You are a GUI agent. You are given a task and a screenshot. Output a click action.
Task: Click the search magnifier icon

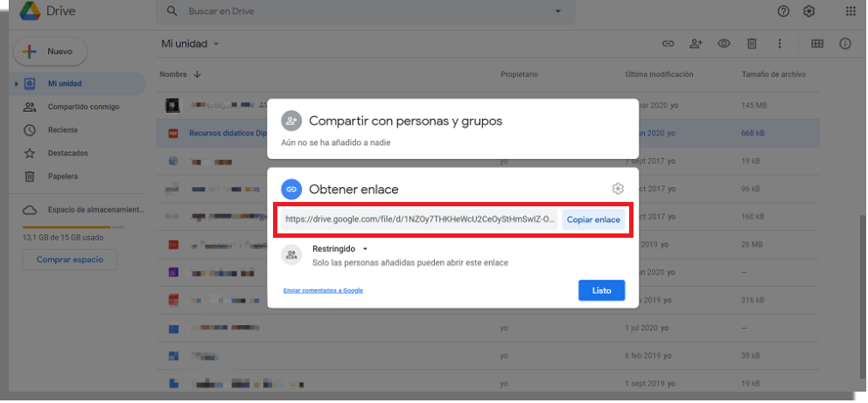pyautogui.click(x=172, y=11)
